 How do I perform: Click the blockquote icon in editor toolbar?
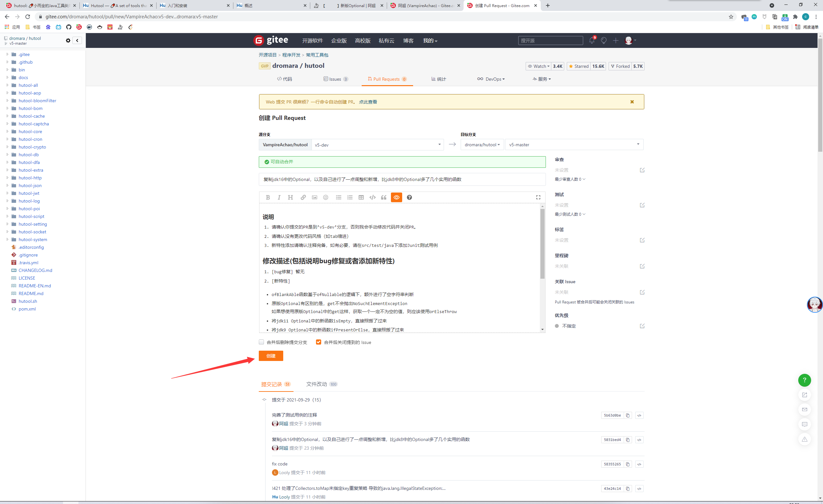pyautogui.click(x=384, y=197)
